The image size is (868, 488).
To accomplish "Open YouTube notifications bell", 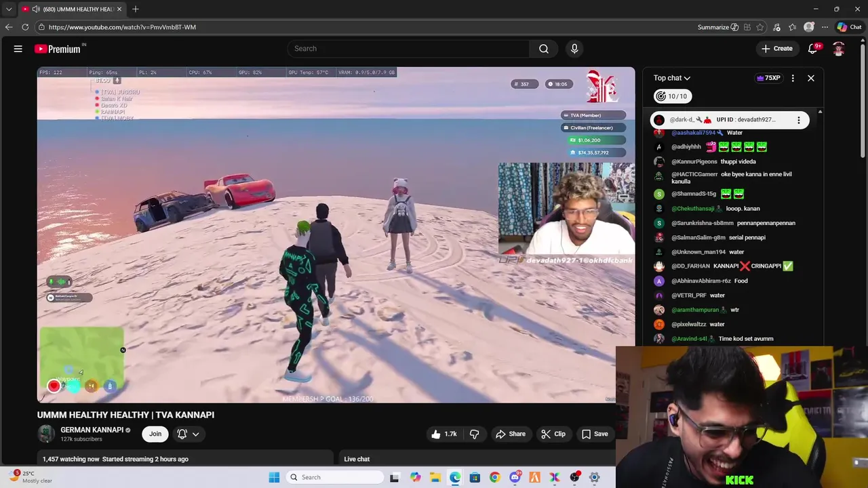I will pos(813,49).
